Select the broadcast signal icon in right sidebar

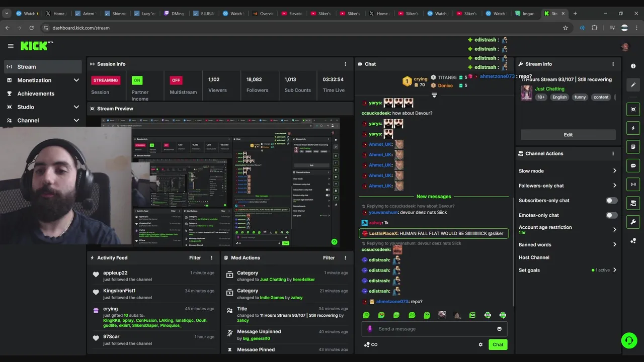pos(633,185)
